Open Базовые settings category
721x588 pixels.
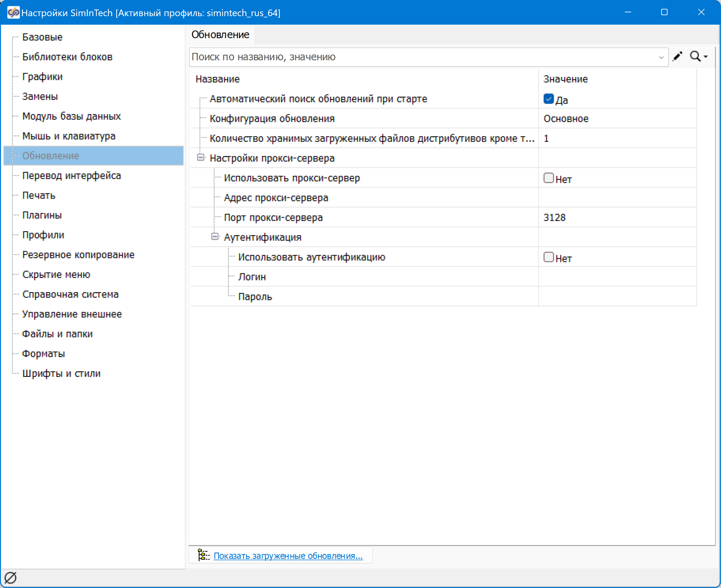point(42,37)
